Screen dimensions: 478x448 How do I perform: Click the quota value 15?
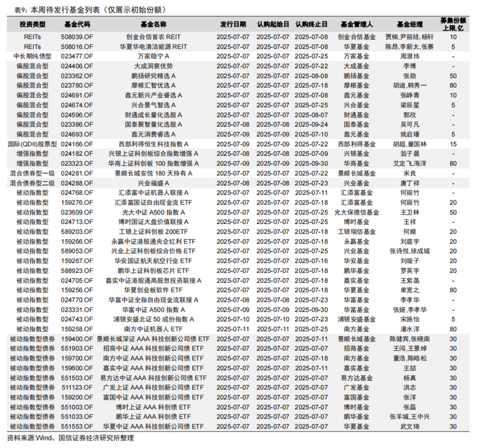pyautogui.click(x=453, y=144)
